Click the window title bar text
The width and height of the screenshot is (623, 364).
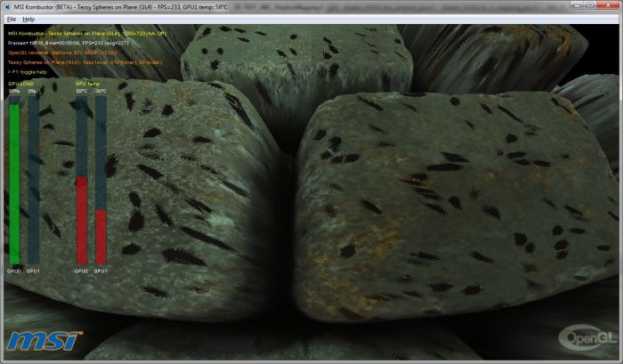(121, 7)
